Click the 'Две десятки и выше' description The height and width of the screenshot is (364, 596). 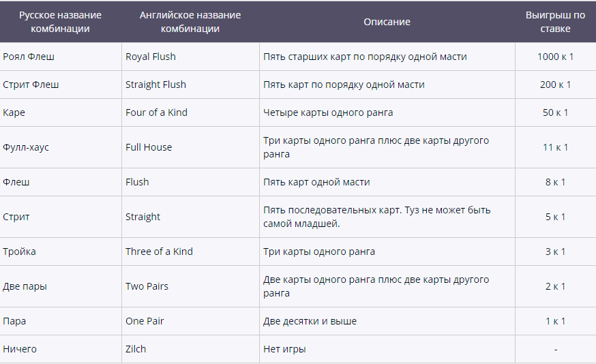tap(310, 321)
